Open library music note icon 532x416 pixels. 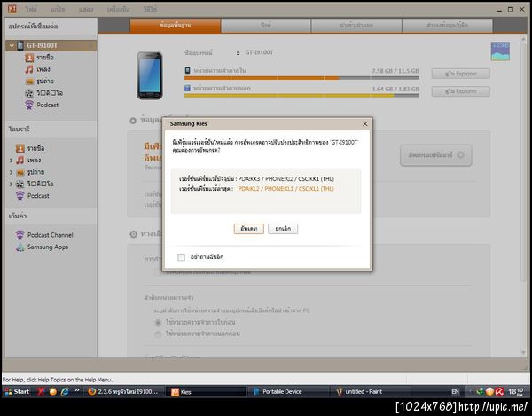tap(20, 160)
